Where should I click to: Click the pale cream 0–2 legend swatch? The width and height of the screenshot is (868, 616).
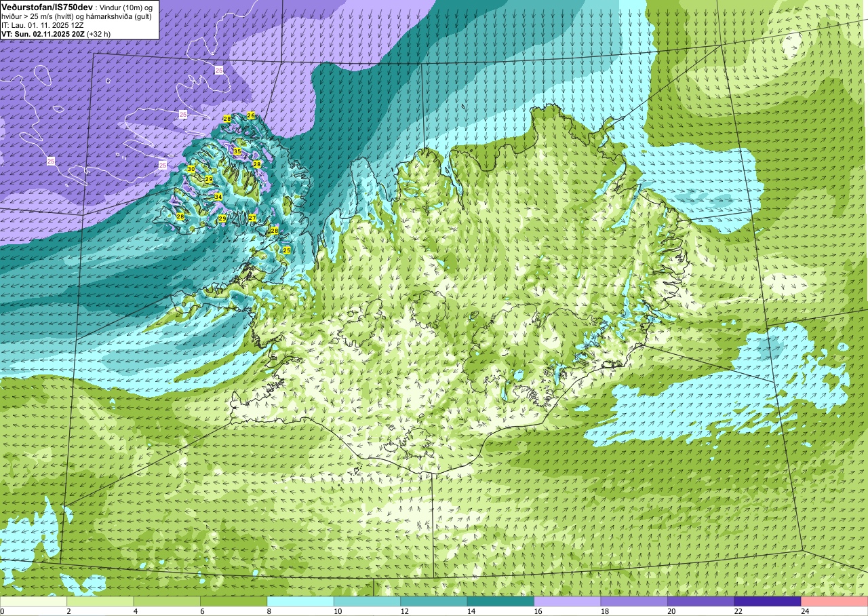33,601
